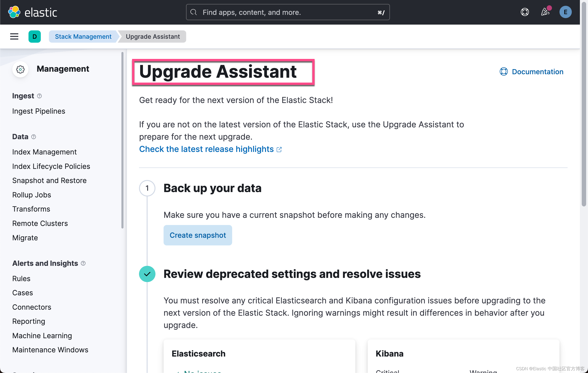Open Check the latest release highlights link
This screenshot has width=588, height=373.
click(210, 149)
